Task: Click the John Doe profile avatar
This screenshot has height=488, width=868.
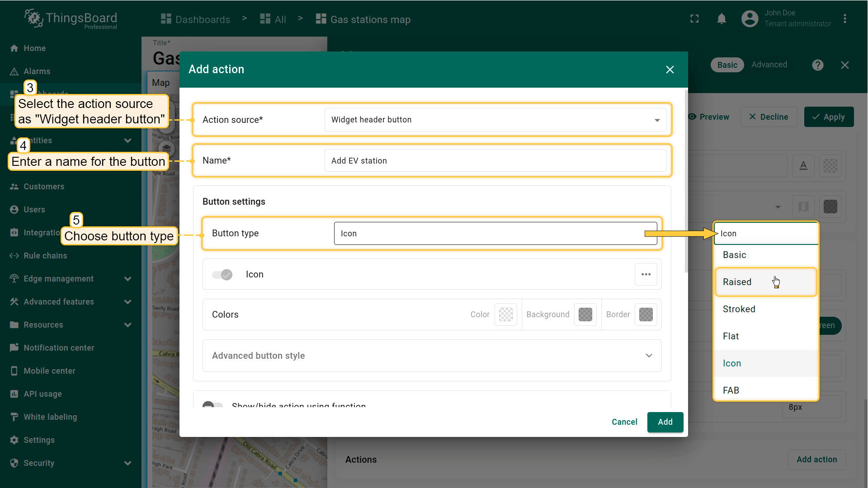Action: 750,19
